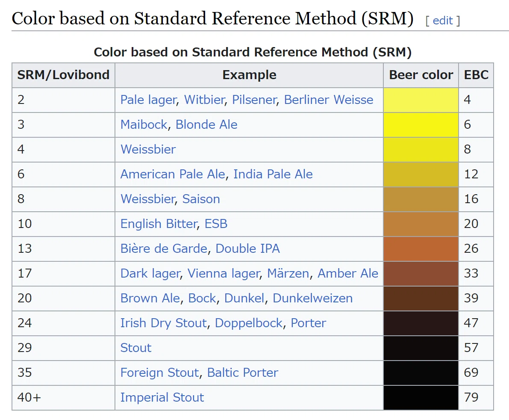
Task: Click the Maibock link
Action: (144, 124)
